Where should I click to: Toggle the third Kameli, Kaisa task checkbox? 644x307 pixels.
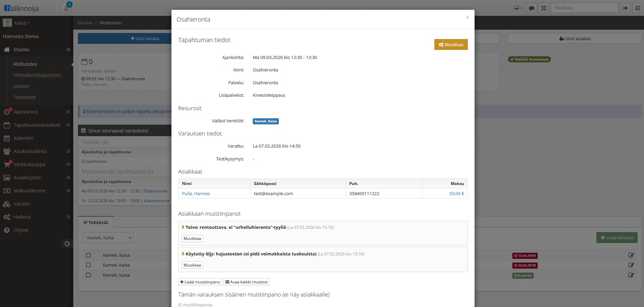88,275
